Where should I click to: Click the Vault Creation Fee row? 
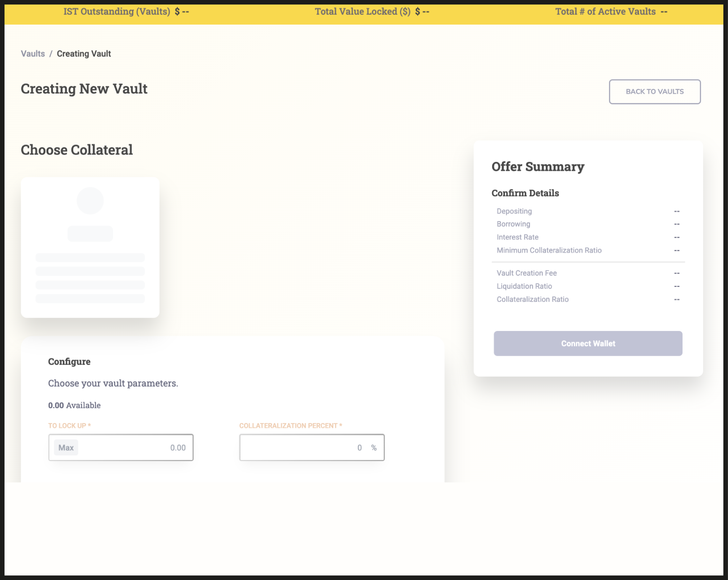coord(526,273)
